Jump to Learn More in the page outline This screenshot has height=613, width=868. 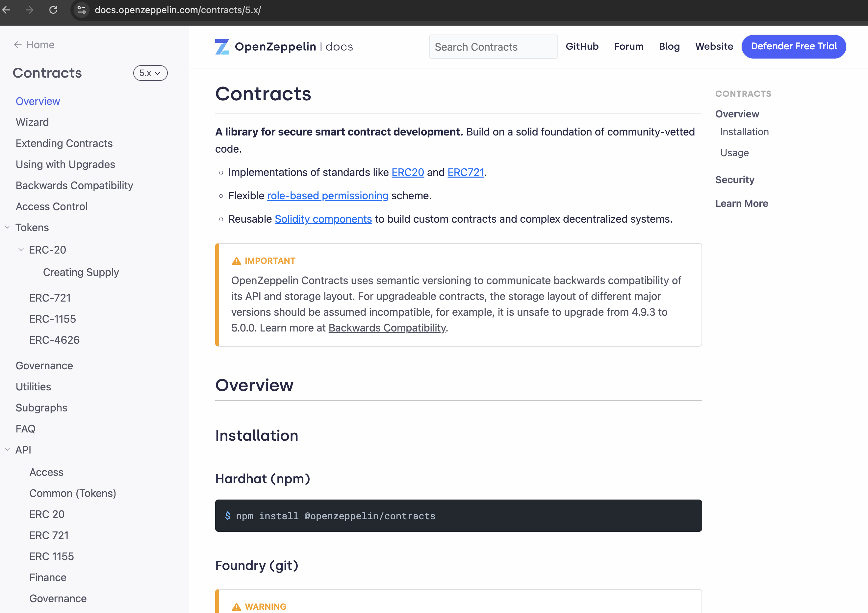coord(741,203)
